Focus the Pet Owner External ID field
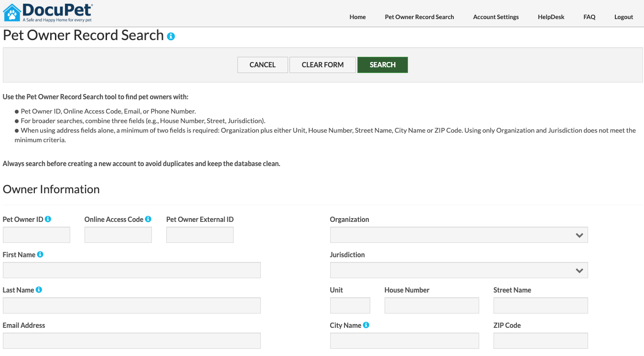Viewport: 644px width, 356px height. point(200,235)
